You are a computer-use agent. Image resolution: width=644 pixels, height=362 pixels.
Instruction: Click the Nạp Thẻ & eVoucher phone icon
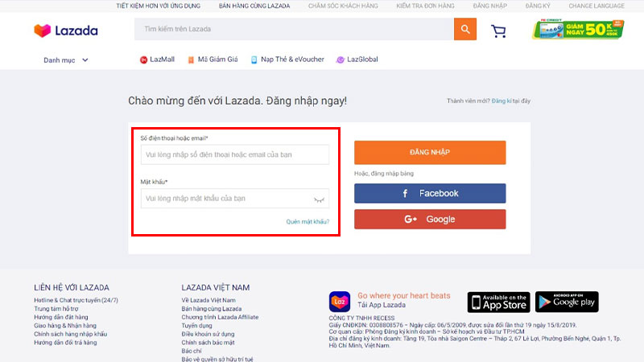[x=254, y=60]
